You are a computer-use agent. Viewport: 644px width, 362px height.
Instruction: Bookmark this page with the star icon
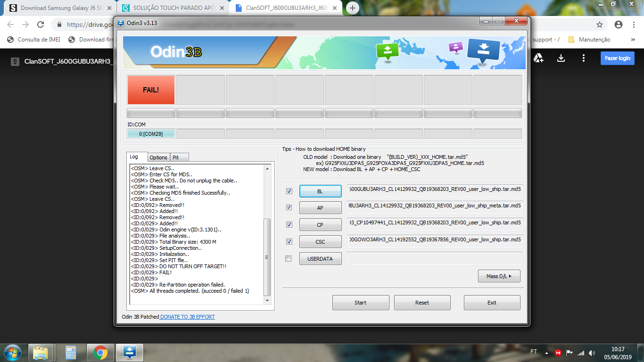(600, 25)
